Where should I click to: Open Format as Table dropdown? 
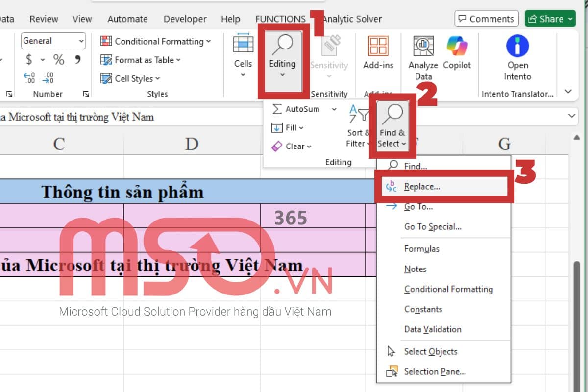[141, 60]
